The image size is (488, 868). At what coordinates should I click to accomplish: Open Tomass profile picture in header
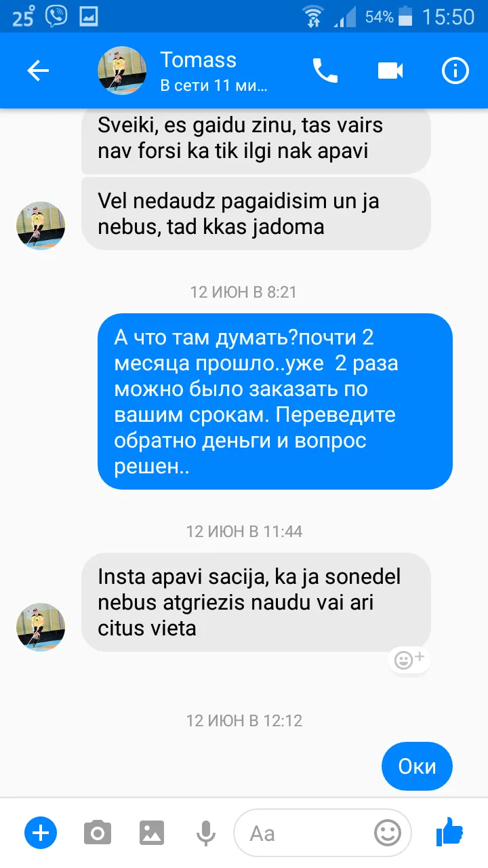[123, 71]
